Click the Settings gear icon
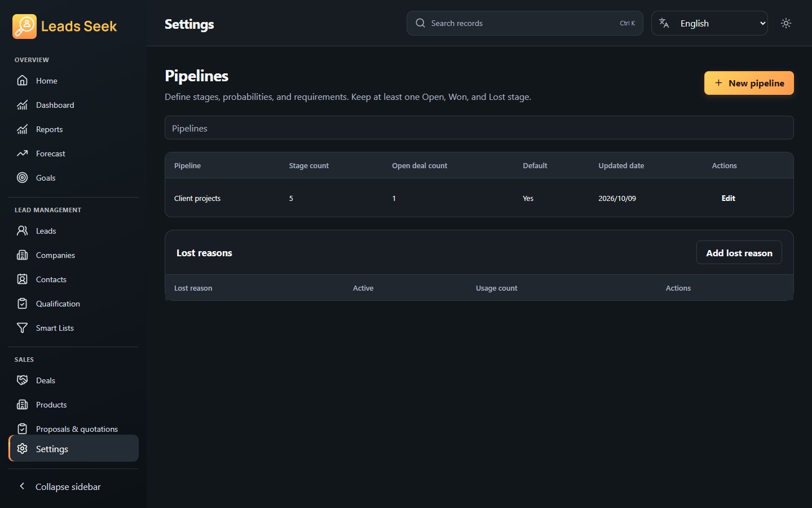This screenshot has width=812, height=508. pos(22,449)
